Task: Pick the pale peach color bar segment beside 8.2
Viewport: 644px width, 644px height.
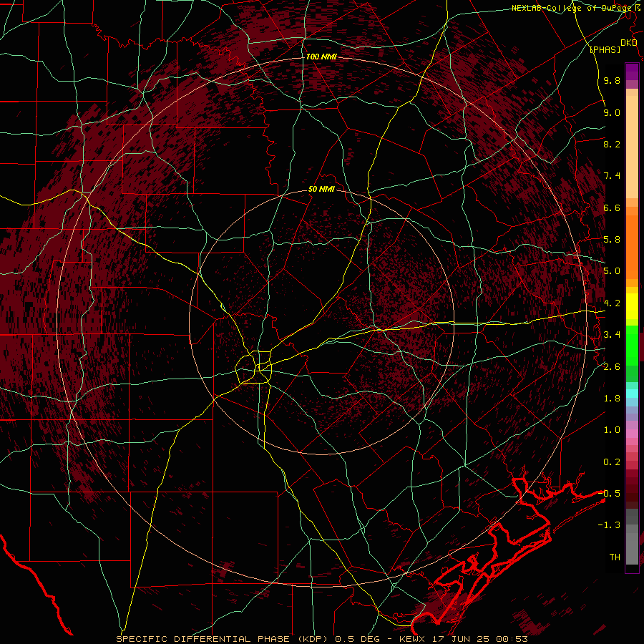Action: click(x=632, y=148)
